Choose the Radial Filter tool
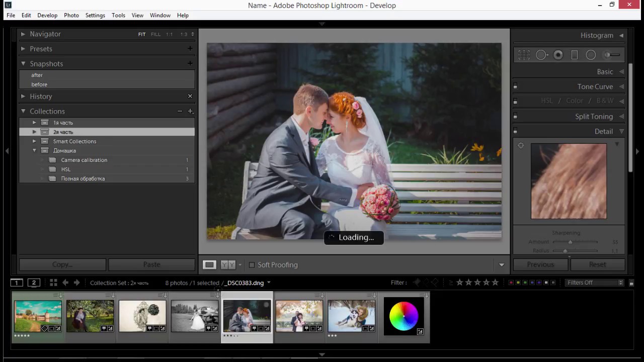Image resolution: width=644 pixels, height=362 pixels. (x=591, y=55)
